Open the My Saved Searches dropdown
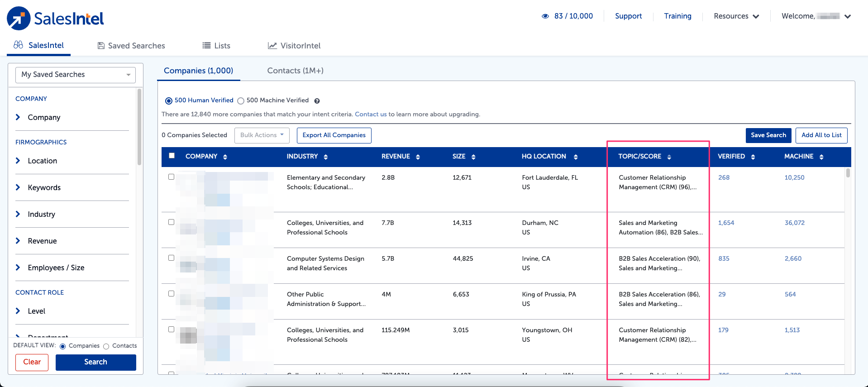This screenshot has width=868, height=387. (x=76, y=75)
